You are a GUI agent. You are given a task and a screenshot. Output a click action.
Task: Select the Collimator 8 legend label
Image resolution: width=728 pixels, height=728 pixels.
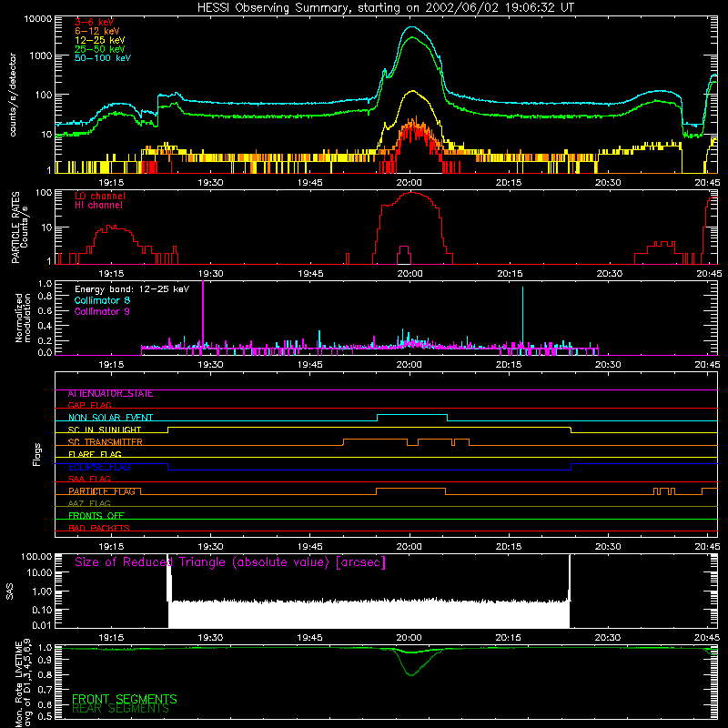click(x=102, y=300)
